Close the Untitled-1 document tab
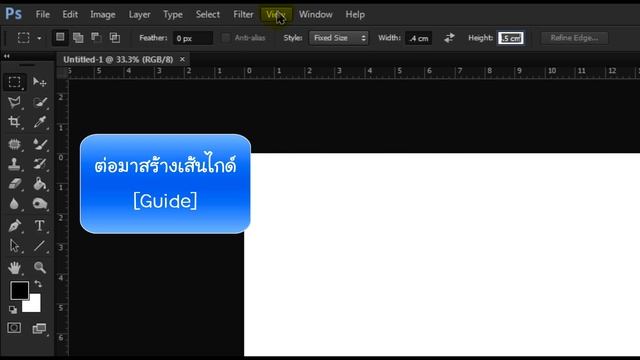 tap(182, 60)
